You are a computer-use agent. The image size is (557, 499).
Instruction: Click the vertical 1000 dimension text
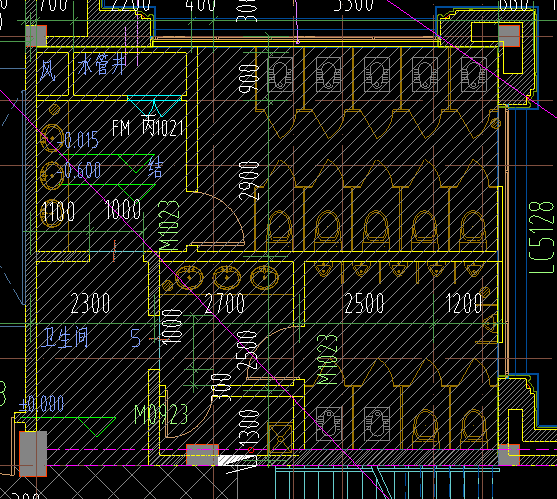[x=173, y=326]
